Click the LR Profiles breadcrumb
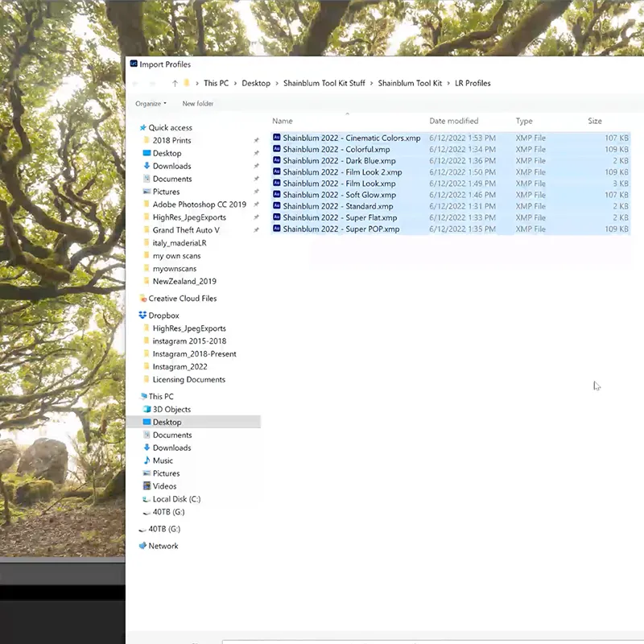This screenshot has width=644, height=644. coord(473,83)
